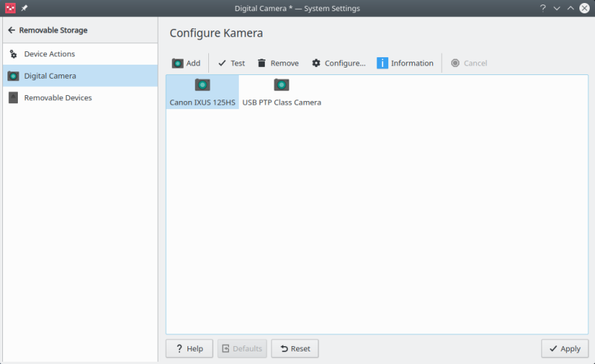595x364 pixels.
Task: Reset changes with Reset button
Action: [295, 348]
